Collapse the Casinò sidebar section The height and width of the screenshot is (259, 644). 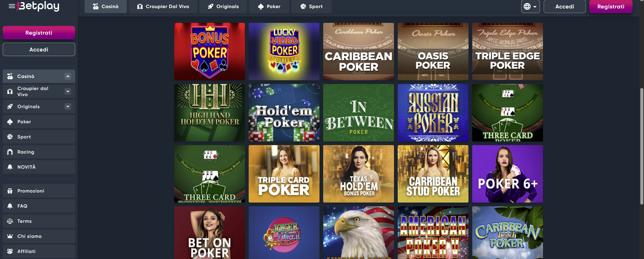click(x=68, y=76)
